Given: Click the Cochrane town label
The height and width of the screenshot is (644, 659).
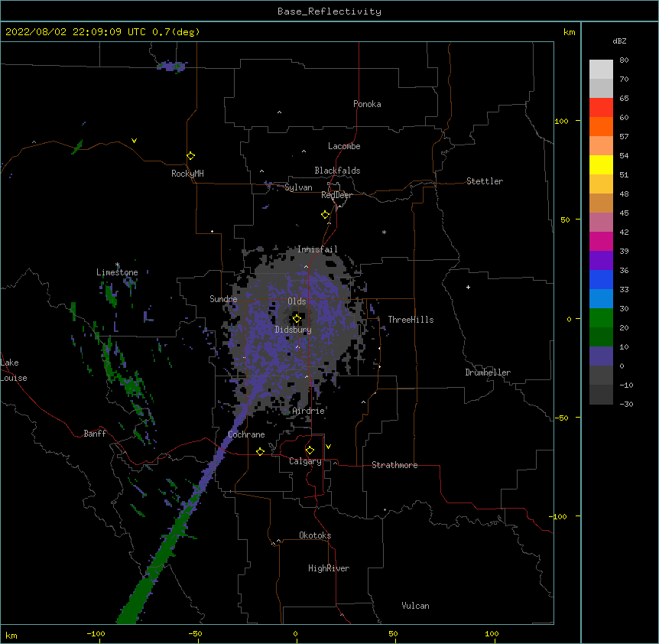Looking at the screenshot, I should coord(246,434).
